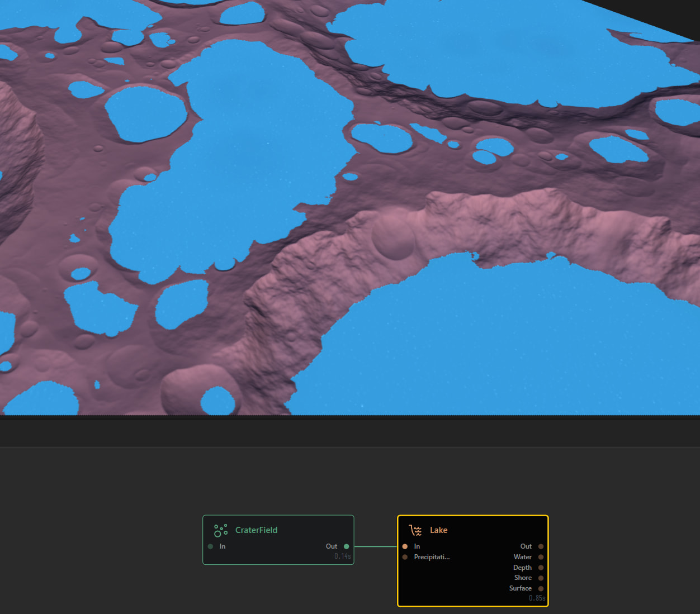Click the connection wire between nodes
This screenshot has width=700, height=614.
[376, 546]
